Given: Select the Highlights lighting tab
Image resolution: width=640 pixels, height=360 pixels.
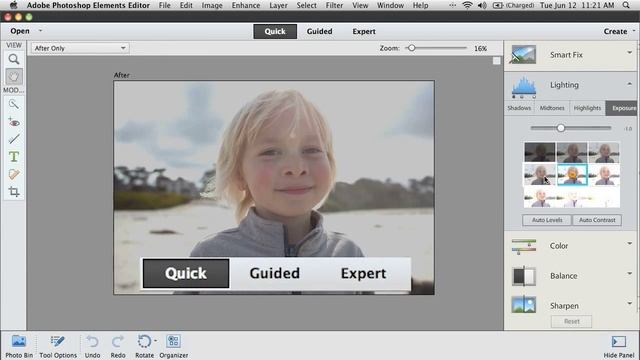Looking at the screenshot, I should coord(587,108).
